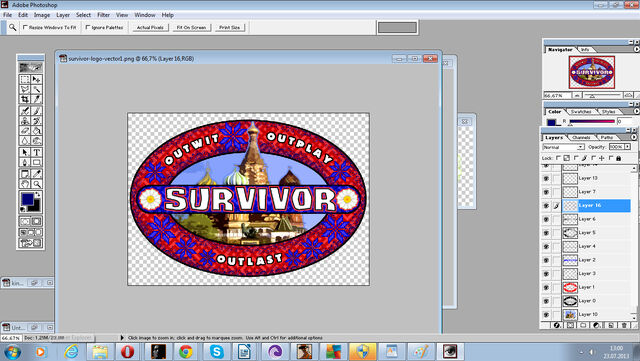Select the Paint Bucket tool
The height and width of the screenshot is (361, 640).
[x=36, y=131]
